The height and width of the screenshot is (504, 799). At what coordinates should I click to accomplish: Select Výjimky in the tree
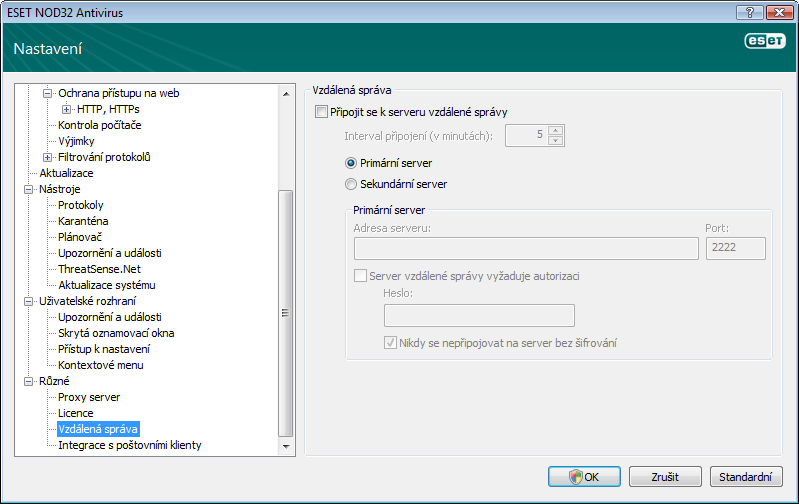point(76,141)
